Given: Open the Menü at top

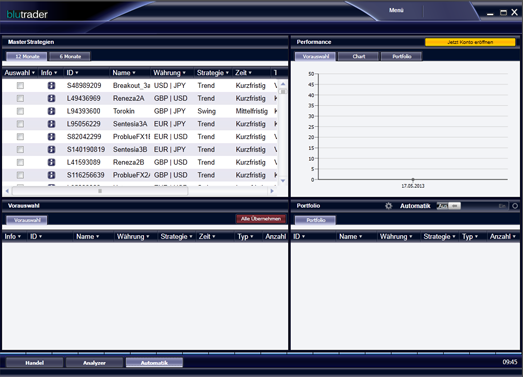Looking at the screenshot, I should pos(396,10).
